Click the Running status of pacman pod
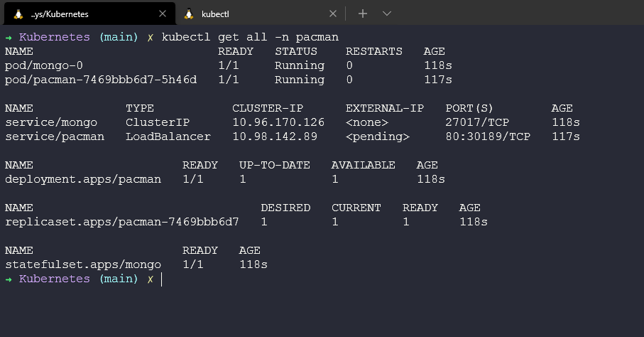The image size is (644, 337). pyautogui.click(x=300, y=80)
